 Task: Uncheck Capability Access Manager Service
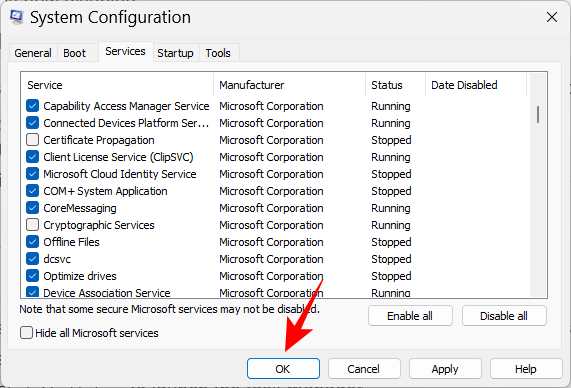point(32,106)
